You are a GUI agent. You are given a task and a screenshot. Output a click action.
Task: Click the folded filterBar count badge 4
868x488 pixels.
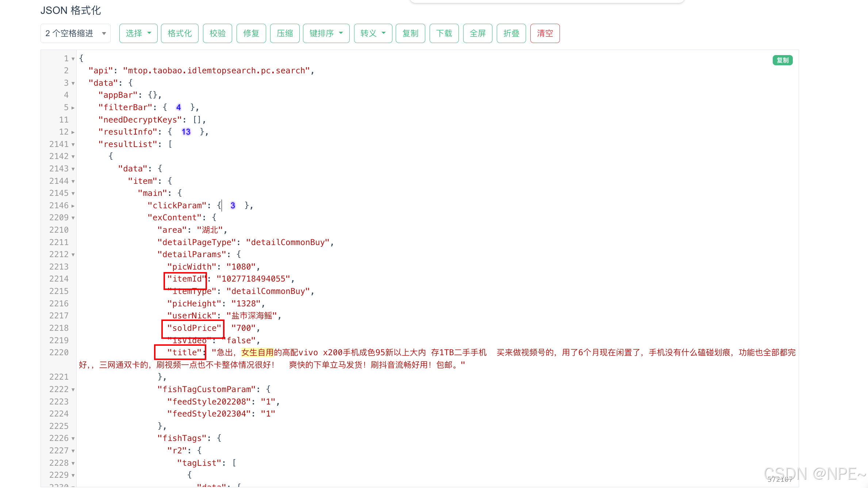pyautogui.click(x=178, y=107)
